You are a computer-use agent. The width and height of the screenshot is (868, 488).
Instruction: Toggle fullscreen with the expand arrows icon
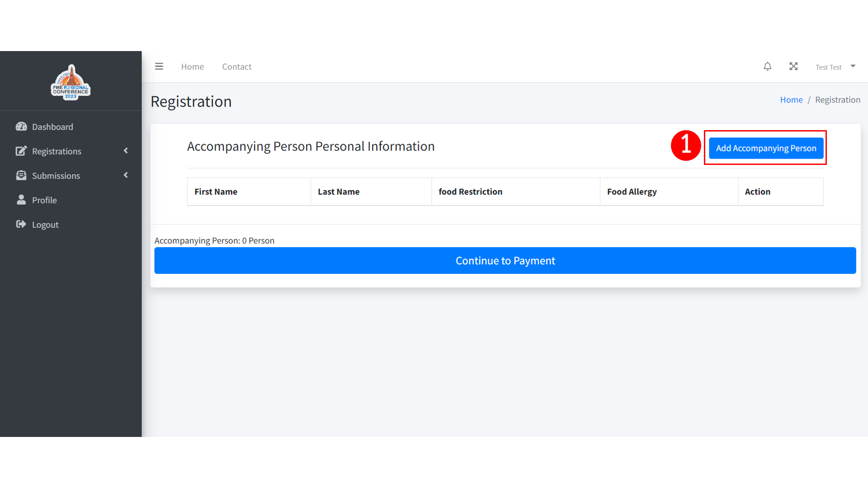pos(793,66)
